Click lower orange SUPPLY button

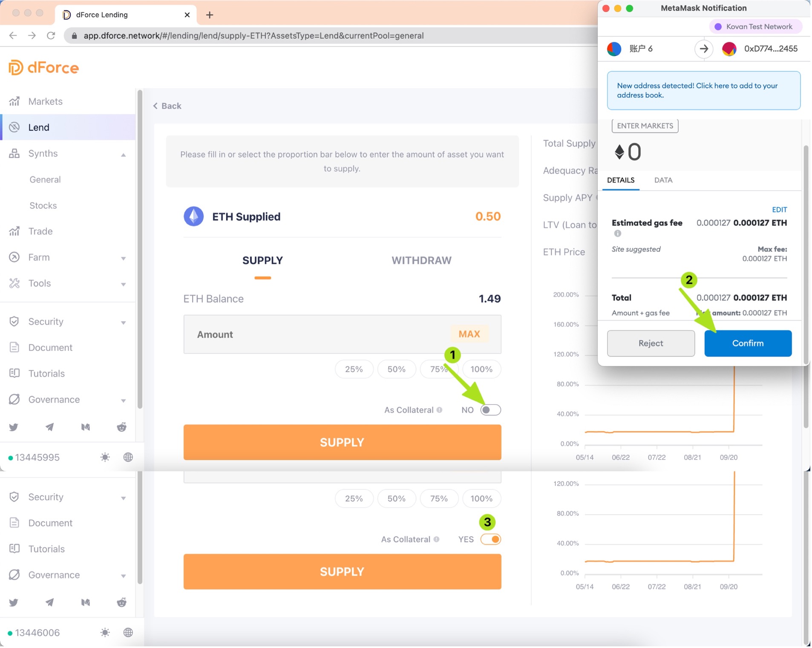coord(342,572)
